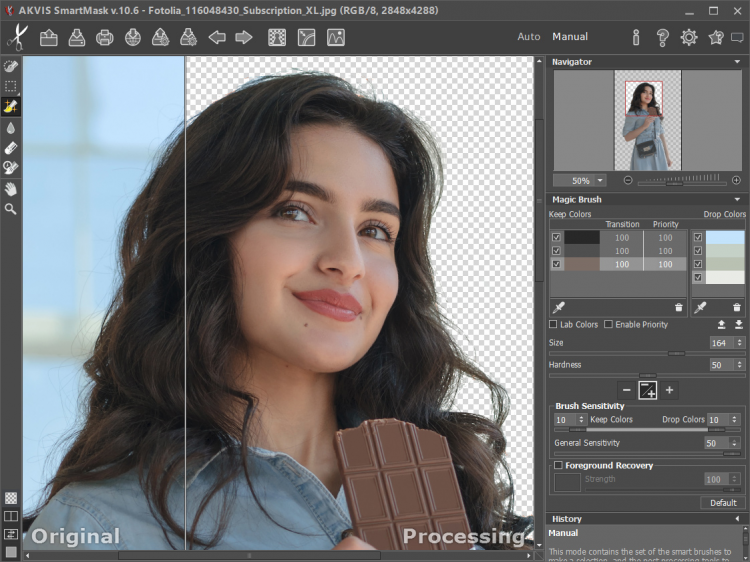Collapse the Magic Brush panel
Viewport: 750px width, 562px height.
[737, 200]
